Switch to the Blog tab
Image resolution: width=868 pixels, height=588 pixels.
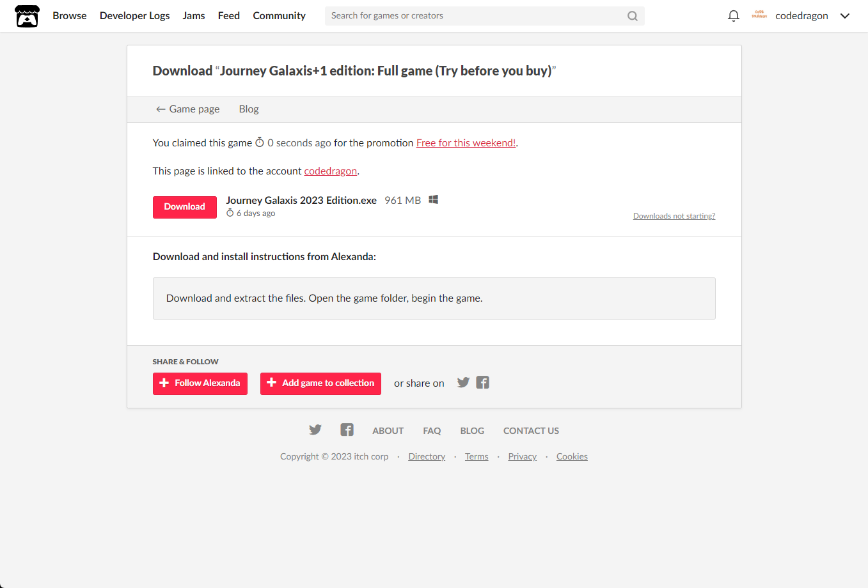(249, 109)
